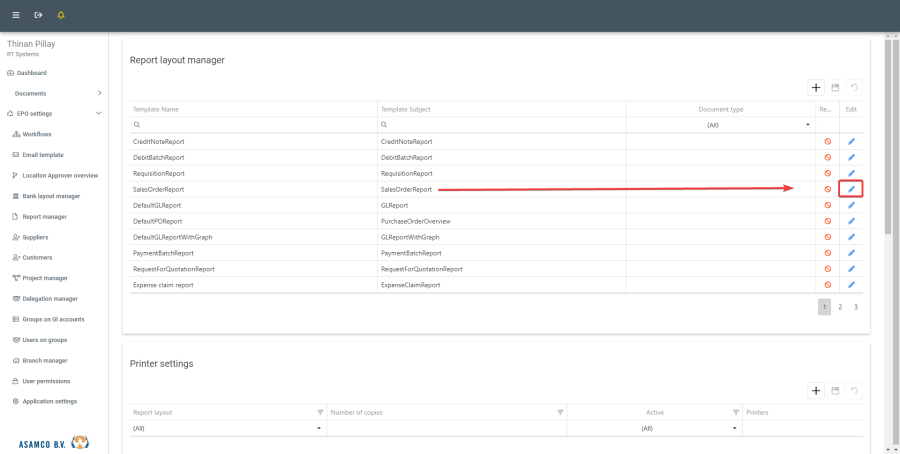Expand the Documents sidebar section
900x454 pixels.
click(99, 93)
